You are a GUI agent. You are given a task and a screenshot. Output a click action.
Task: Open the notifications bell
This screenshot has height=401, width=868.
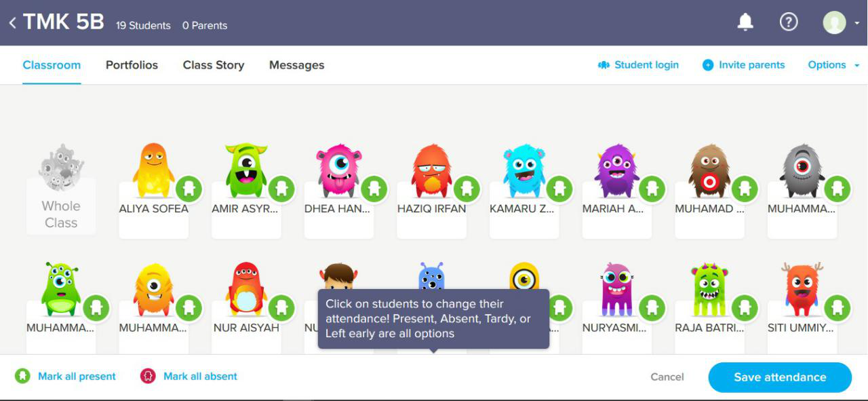coord(745,22)
